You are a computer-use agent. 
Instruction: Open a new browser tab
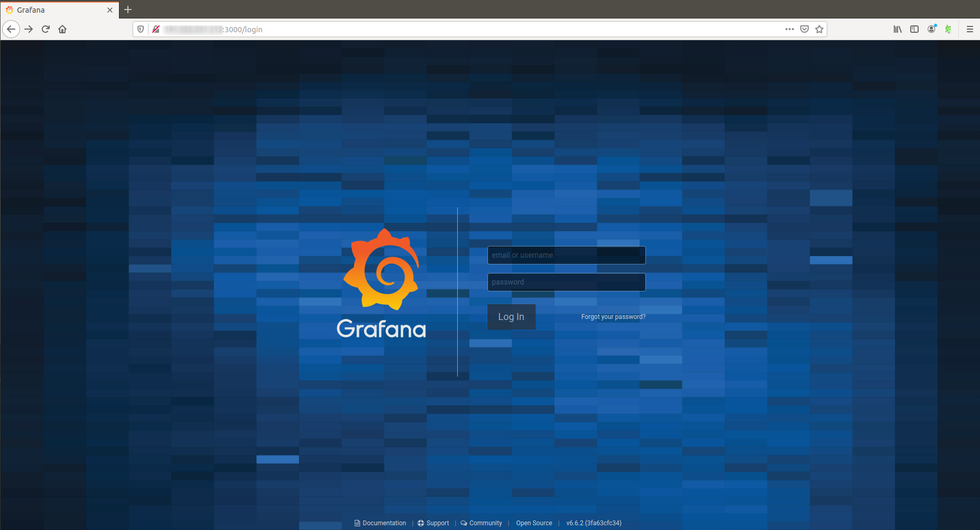point(128,10)
